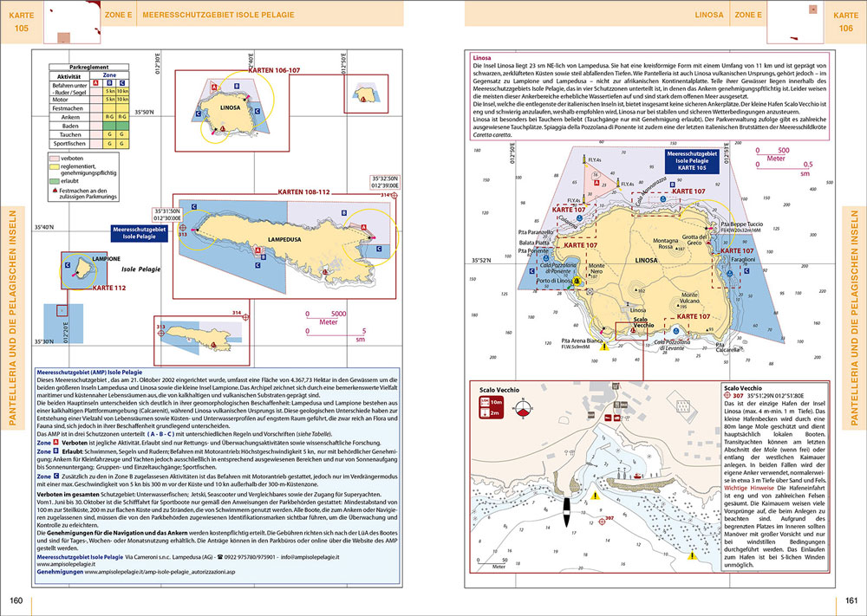Click the 10m/2m depth limit icon
This screenshot has width=867, height=616.
pos(491,407)
